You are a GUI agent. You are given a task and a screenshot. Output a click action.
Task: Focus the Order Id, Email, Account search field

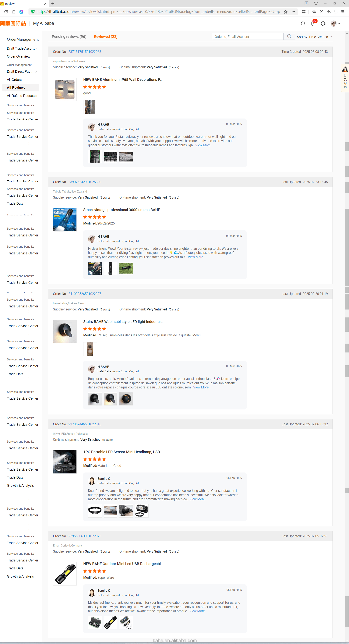point(248,37)
